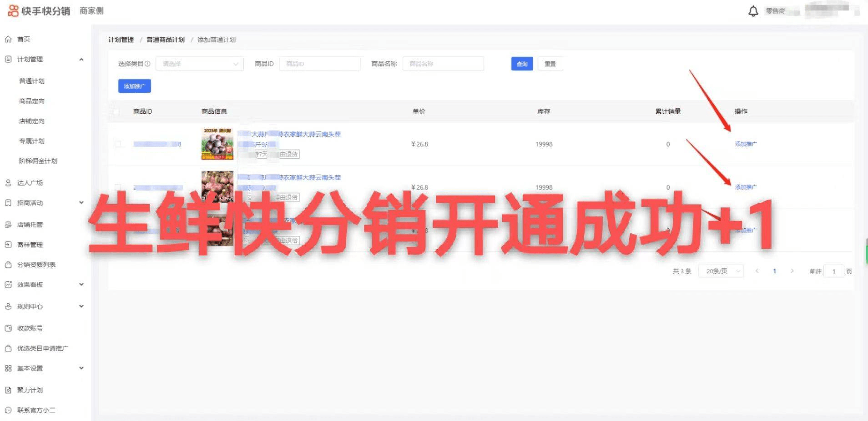Click the 效果看板 chart icon
Screen dimensions: 868x421
(x=8, y=285)
